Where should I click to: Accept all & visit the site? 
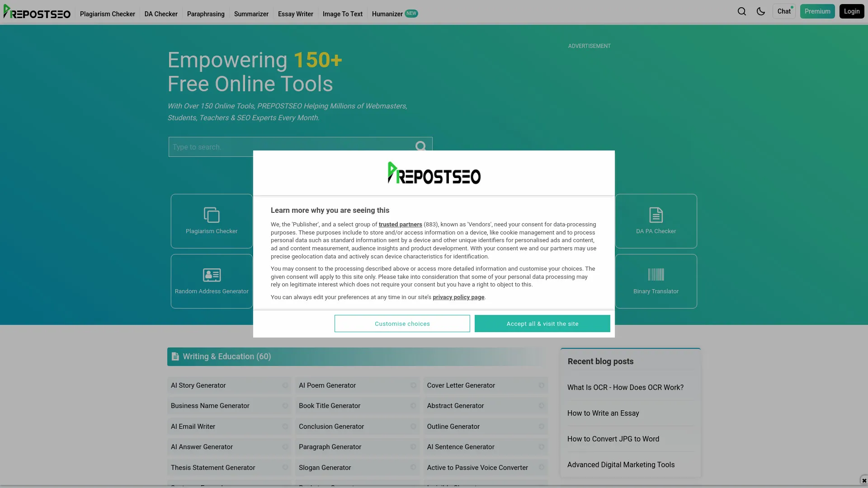(x=542, y=324)
